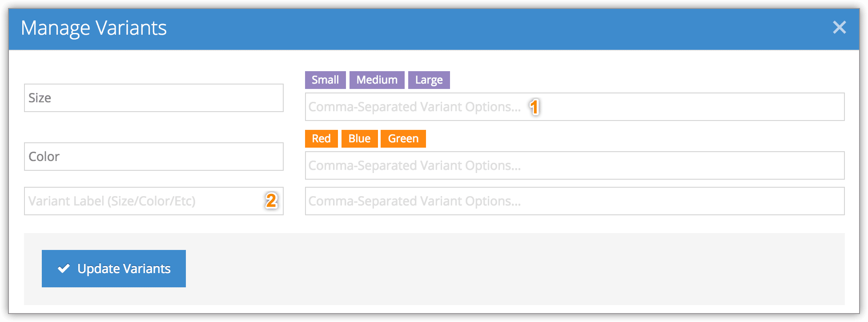Click the orange number 2 marker
This screenshot has width=868, height=322.
(271, 201)
